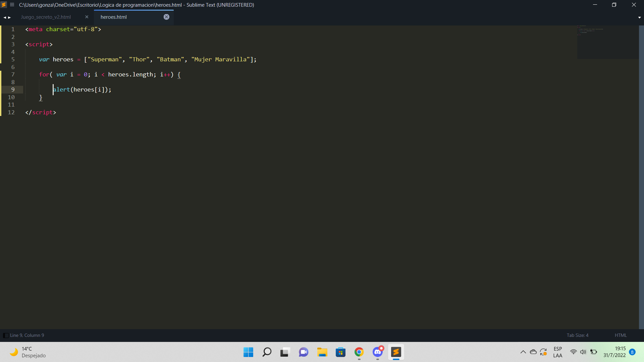This screenshot has width=644, height=362.
Task: Click alert(heroes[i]); on line 9
Action: pos(82,89)
